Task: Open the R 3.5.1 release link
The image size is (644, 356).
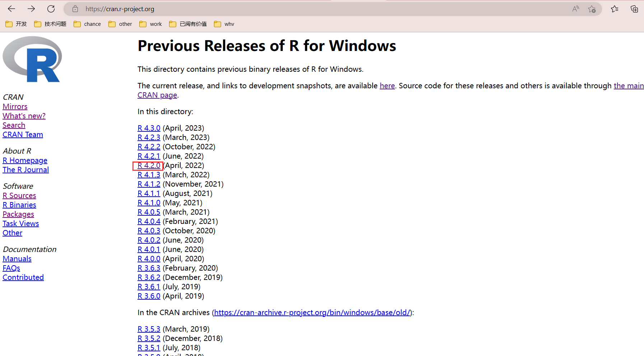Action: (x=149, y=348)
